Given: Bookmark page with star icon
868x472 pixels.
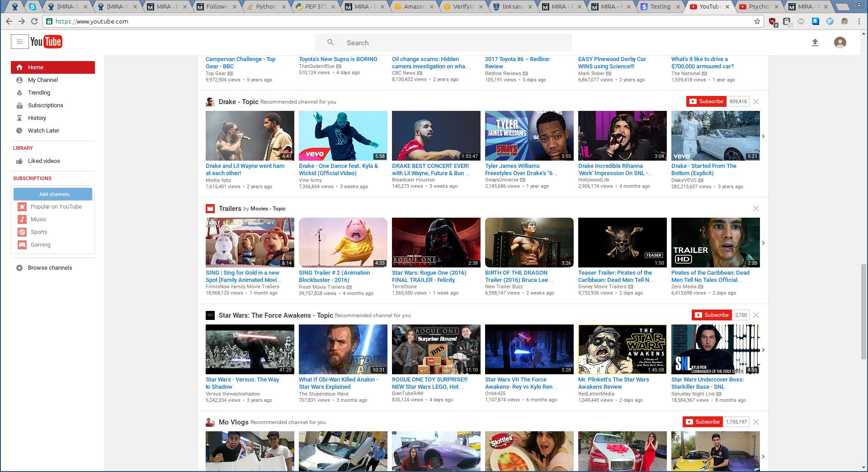Looking at the screenshot, I should coord(757,21).
